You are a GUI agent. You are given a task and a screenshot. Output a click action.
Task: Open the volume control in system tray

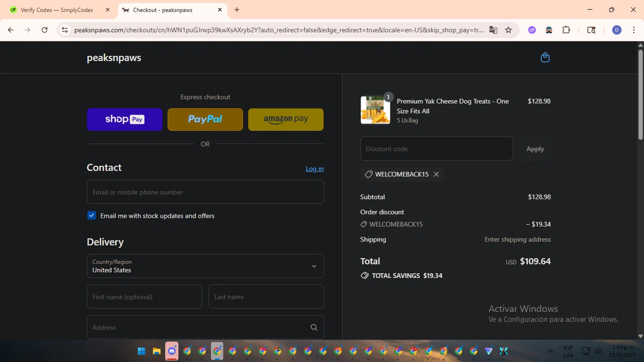click(598, 351)
